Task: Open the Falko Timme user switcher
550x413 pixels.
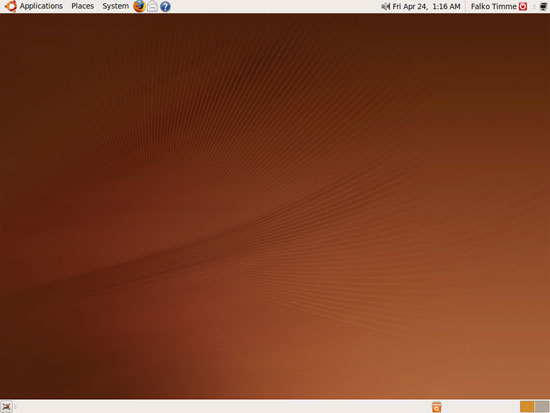Action: 494,6
